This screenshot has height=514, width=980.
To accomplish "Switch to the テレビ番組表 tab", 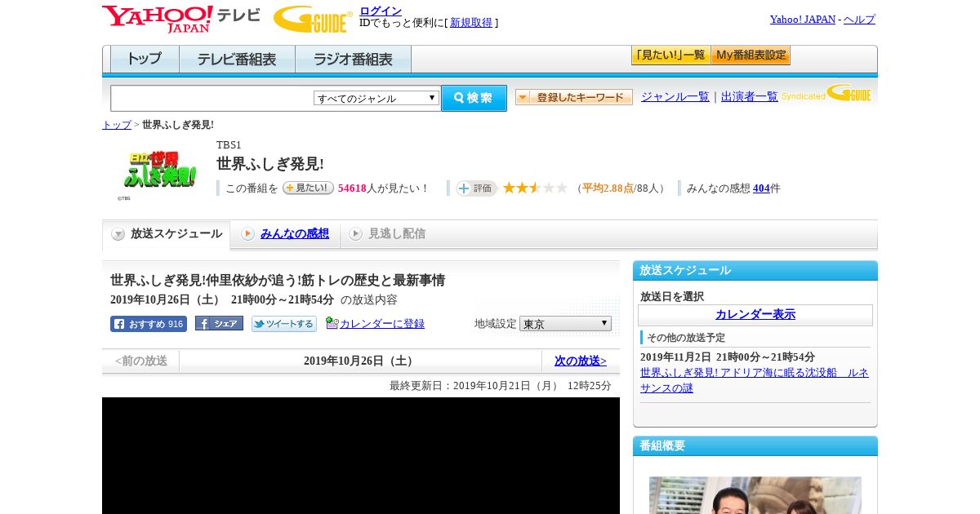I will [237, 60].
